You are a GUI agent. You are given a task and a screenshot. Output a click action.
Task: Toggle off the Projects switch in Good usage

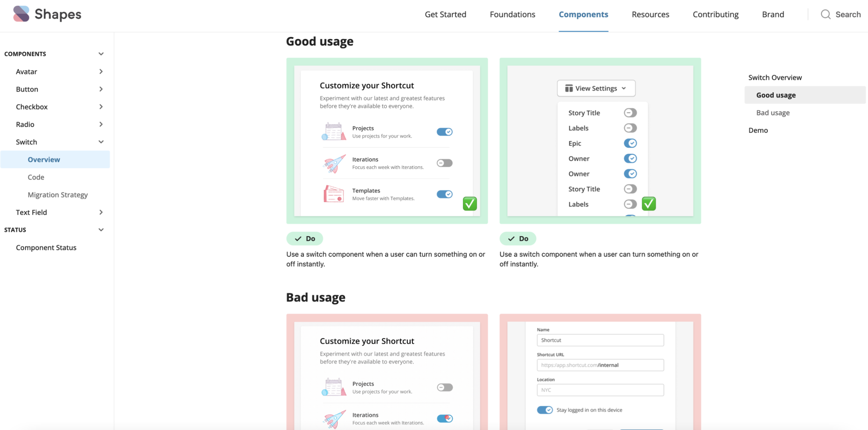[444, 132]
